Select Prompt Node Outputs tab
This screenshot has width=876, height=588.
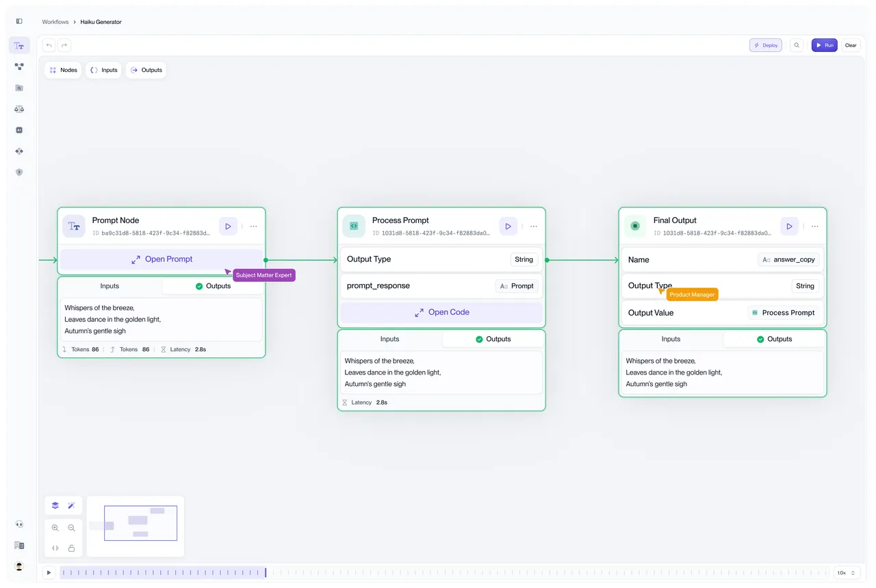pos(213,286)
